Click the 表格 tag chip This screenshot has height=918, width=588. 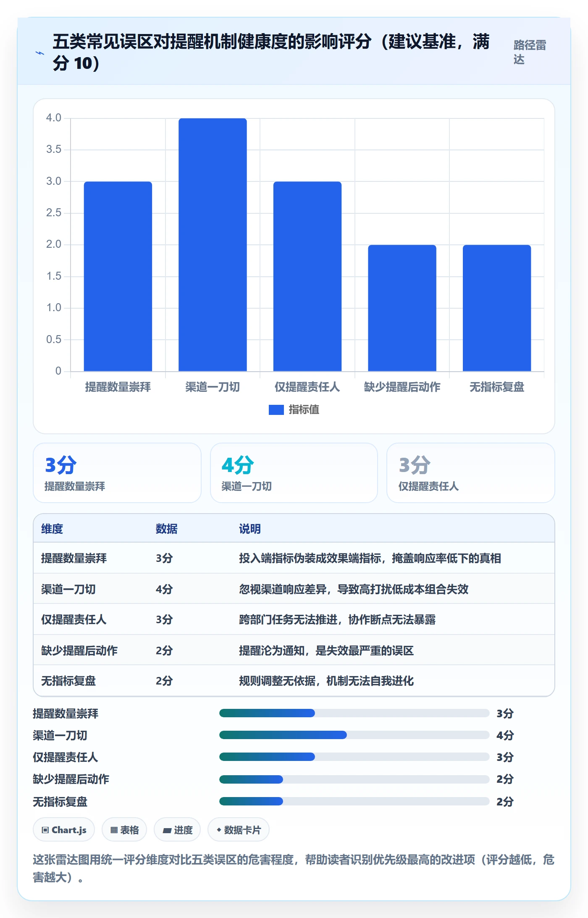[x=124, y=830]
